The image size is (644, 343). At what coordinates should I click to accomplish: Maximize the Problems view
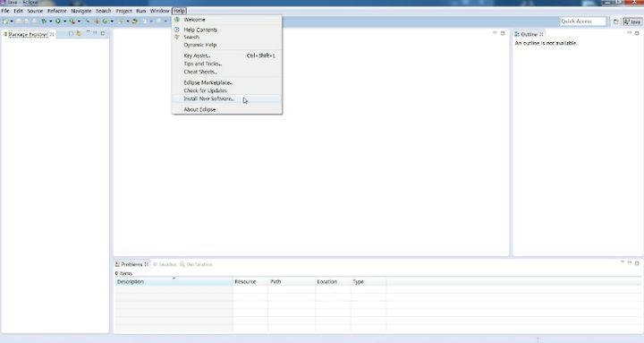pyautogui.click(x=637, y=262)
